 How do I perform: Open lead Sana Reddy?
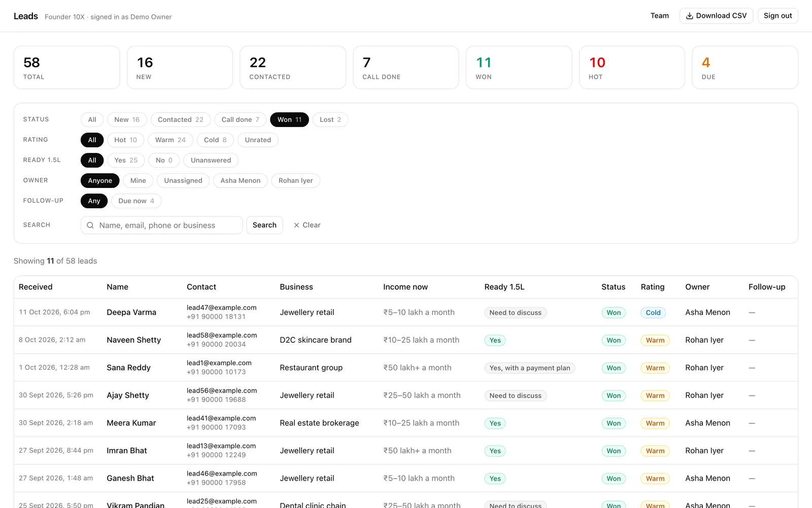coord(128,368)
